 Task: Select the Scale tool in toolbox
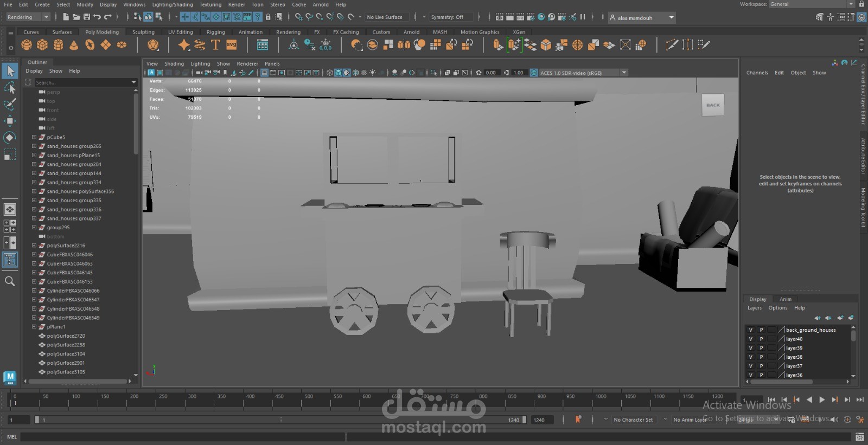10,155
